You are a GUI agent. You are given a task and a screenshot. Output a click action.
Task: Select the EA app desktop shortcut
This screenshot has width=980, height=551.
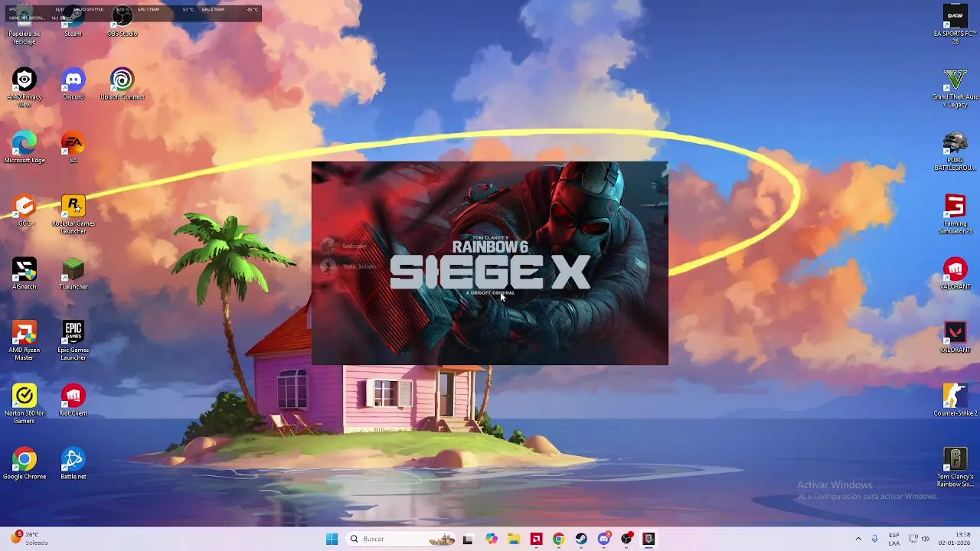73,148
